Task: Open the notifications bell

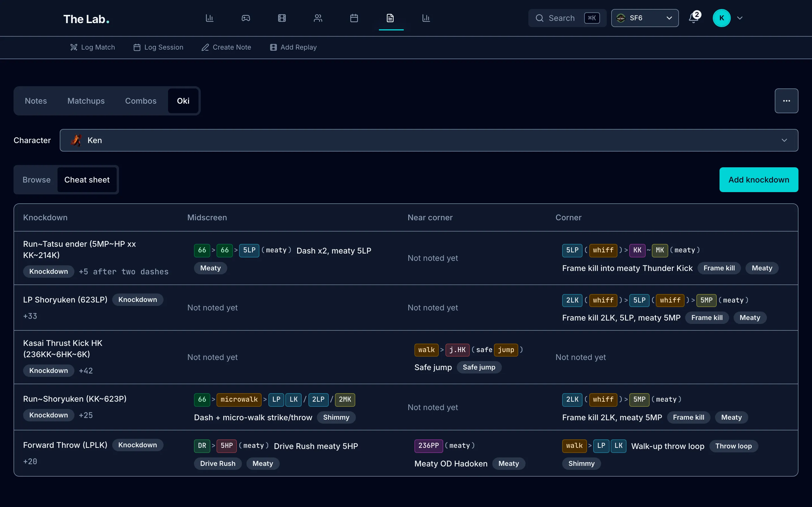Action: [x=694, y=18]
